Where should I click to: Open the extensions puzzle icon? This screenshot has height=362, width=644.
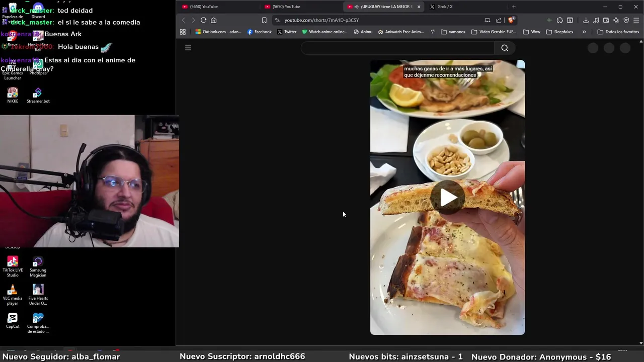click(x=559, y=20)
